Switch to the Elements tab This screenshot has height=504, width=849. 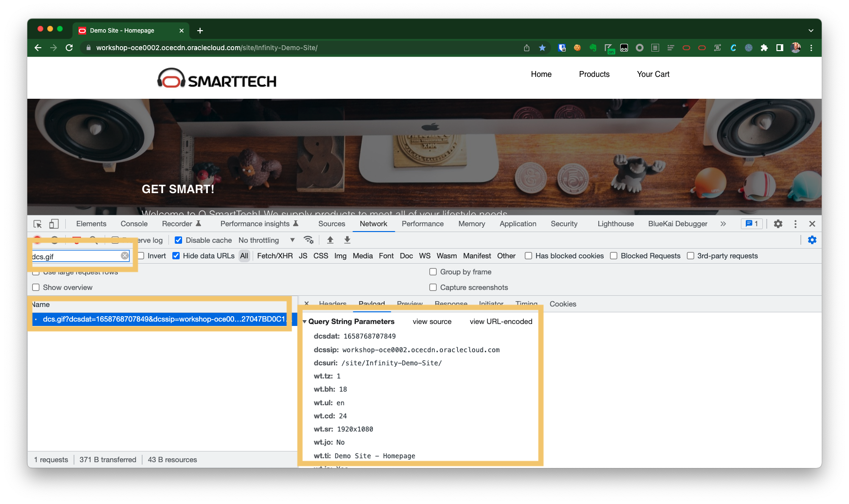pos(91,224)
